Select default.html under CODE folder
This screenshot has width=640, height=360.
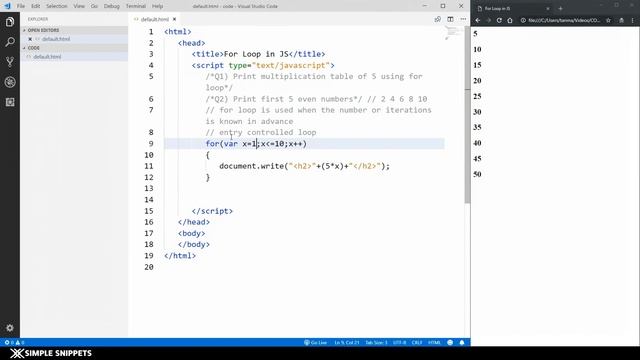point(47,57)
